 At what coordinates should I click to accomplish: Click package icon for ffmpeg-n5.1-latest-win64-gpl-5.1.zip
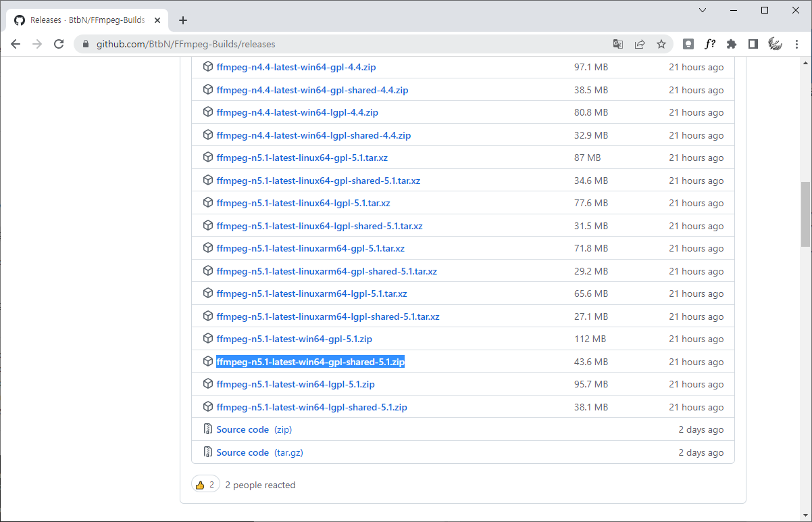coord(208,339)
